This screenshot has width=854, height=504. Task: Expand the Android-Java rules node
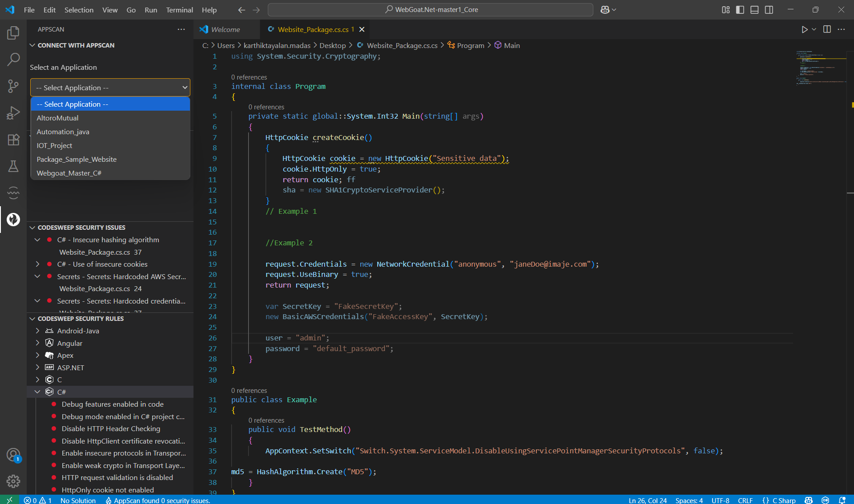coord(37,331)
